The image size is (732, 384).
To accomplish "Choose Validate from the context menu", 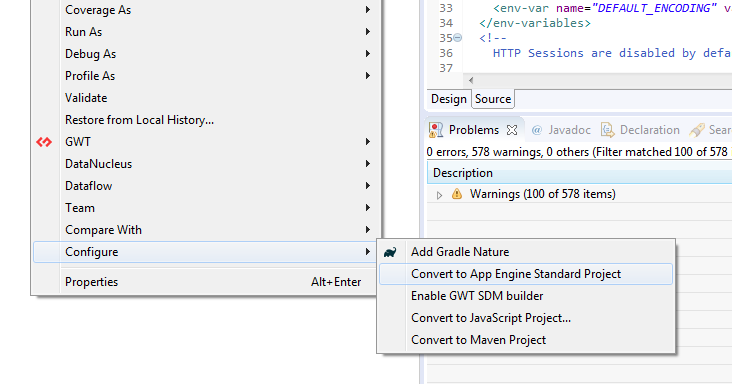I will [x=205, y=98].
